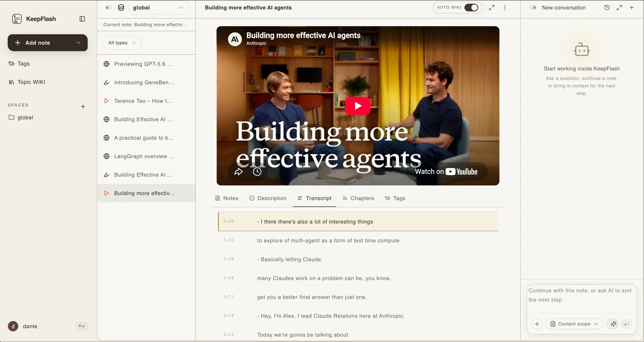This screenshot has height=342, width=644.
Task: Click the Anthropic channel avatar on video
Action: click(235, 39)
